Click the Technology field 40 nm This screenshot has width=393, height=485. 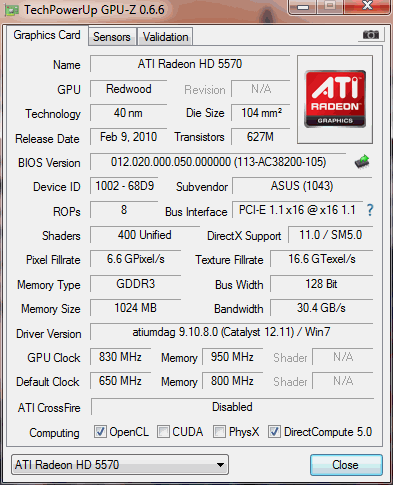click(x=129, y=113)
